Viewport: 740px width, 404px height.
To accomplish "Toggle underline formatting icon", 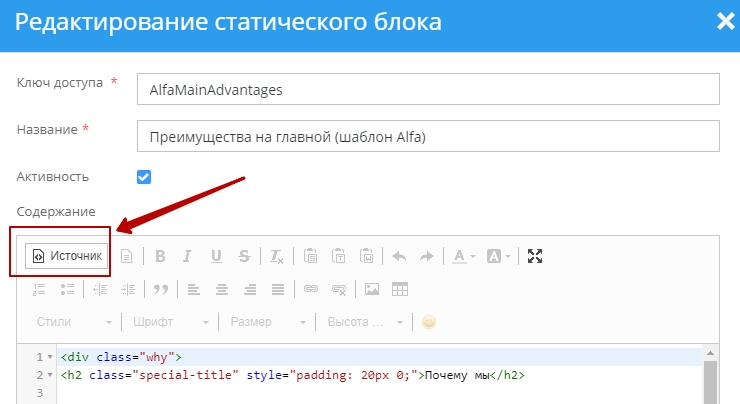I will 216,256.
